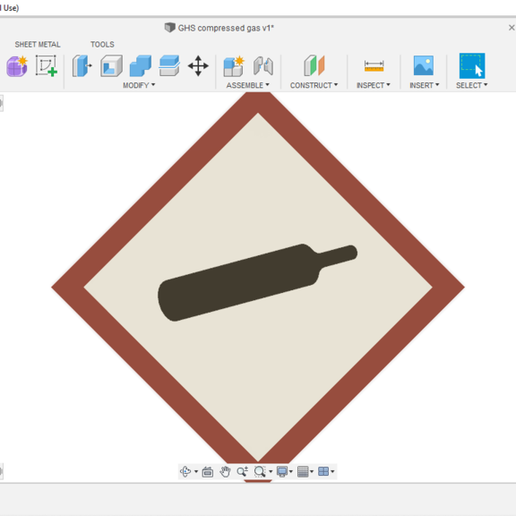Click the Viewports layout icon
Screen dimensions: 516x516
[323, 471]
